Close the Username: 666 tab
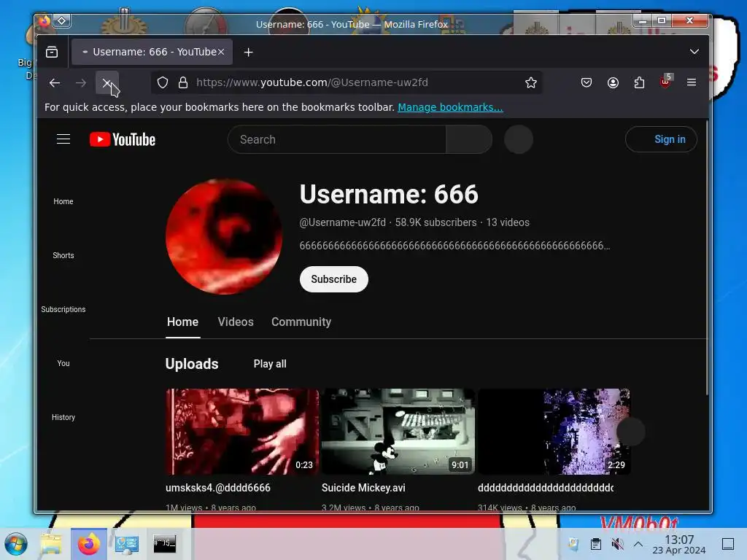 pos(221,52)
